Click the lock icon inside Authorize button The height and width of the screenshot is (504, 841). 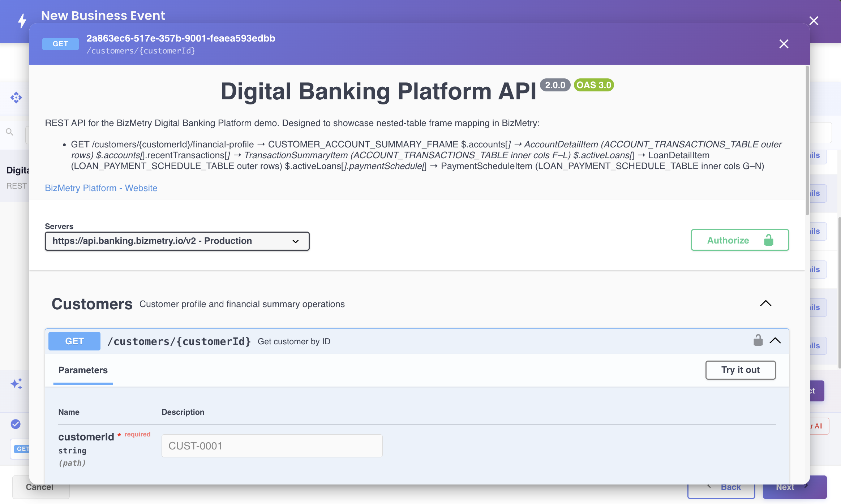[769, 240]
